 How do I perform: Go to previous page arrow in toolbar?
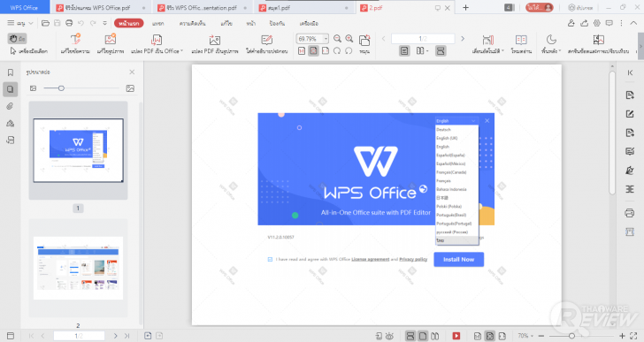[384, 39]
